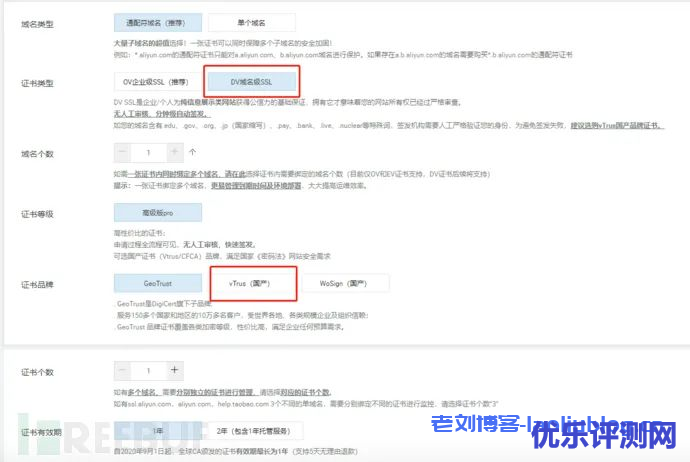The width and height of the screenshot is (690, 462).
Task: Select the 2年 (包含1年托管服务) validity option
Action: 253,431
